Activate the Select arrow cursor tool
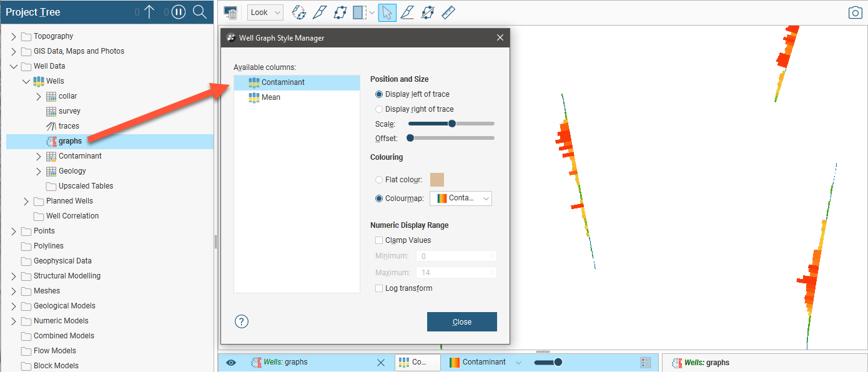This screenshot has height=372, width=868. [x=387, y=12]
